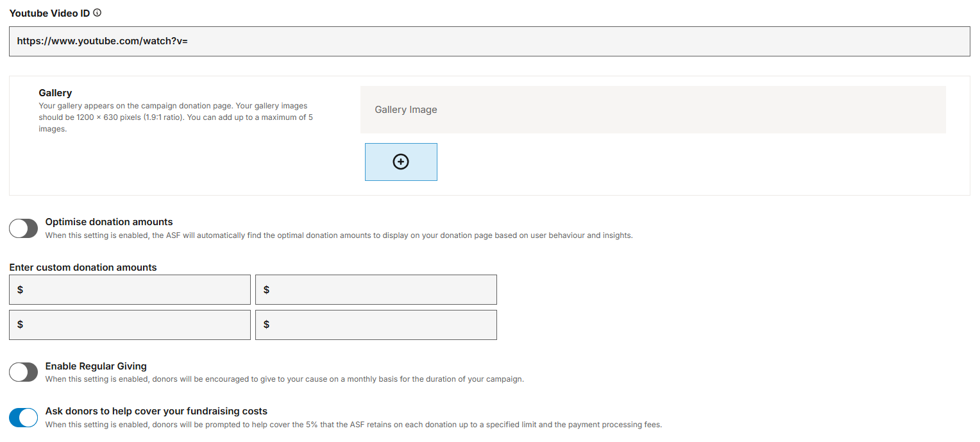The height and width of the screenshot is (442, 980).
Task: Click the plus icon to add gallery image
Action: pos(401,162)
